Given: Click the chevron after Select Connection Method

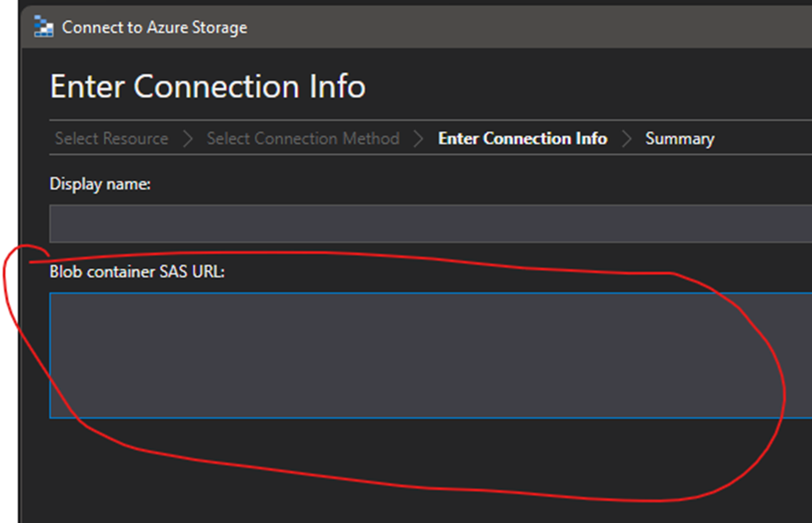Looking at the screenshot, I should click(x=419, y=139).
